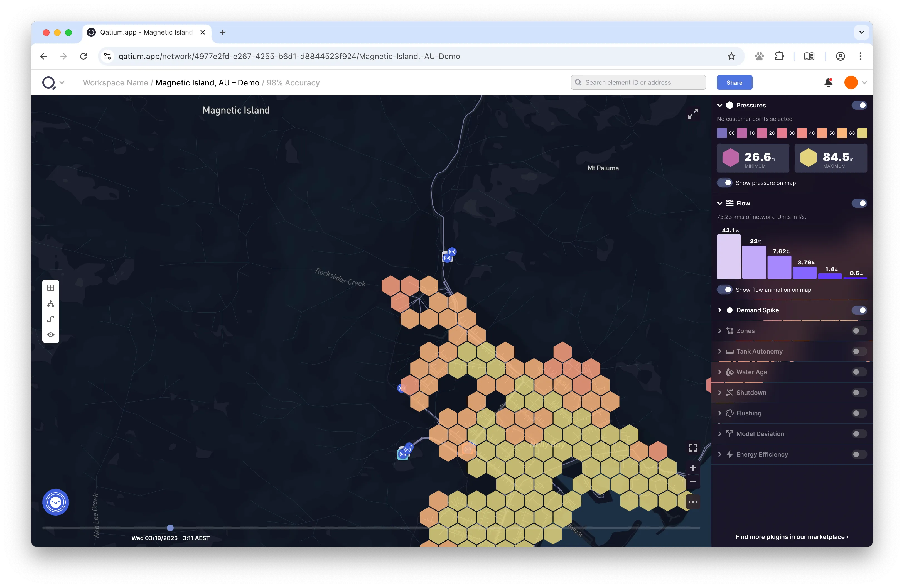
Task: Open the dropdown next to Qatium logo
Action: [62, 82]
